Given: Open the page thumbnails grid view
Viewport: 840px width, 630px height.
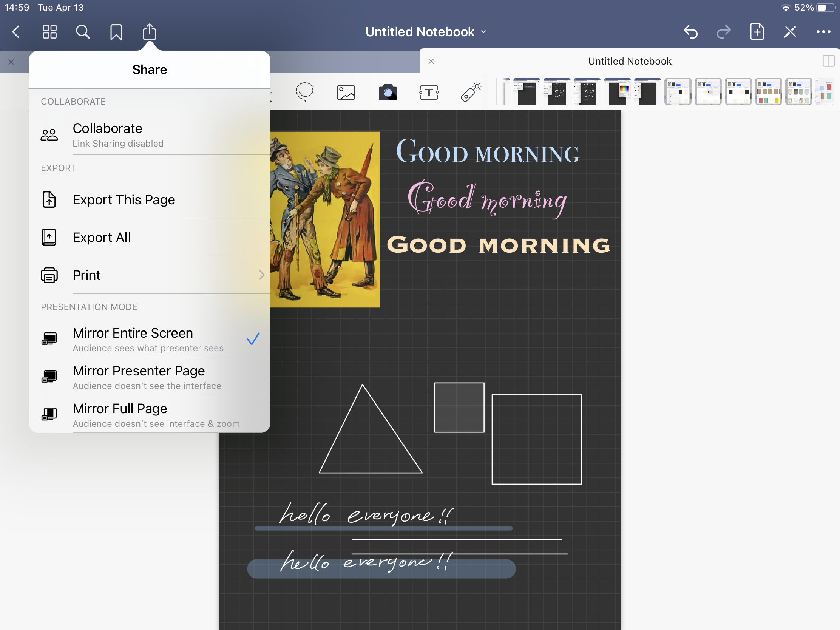Looking at the screenshot, I should click(x=50, y=32).
